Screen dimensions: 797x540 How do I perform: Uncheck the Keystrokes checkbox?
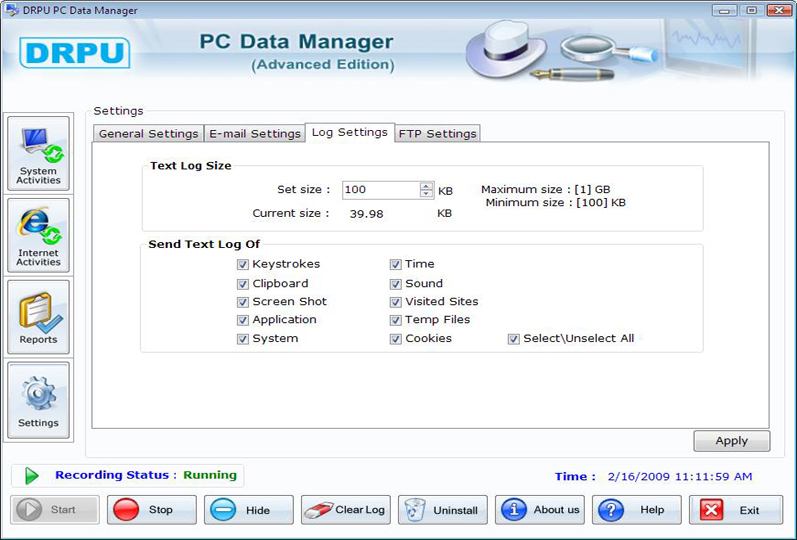(x=242, y=264)
